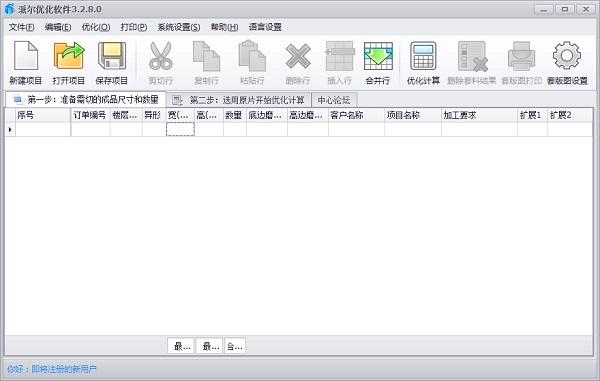This screenshot has width=600, height=381.
Task: Click the focused width cell in first row
Action: click(180, 129)
